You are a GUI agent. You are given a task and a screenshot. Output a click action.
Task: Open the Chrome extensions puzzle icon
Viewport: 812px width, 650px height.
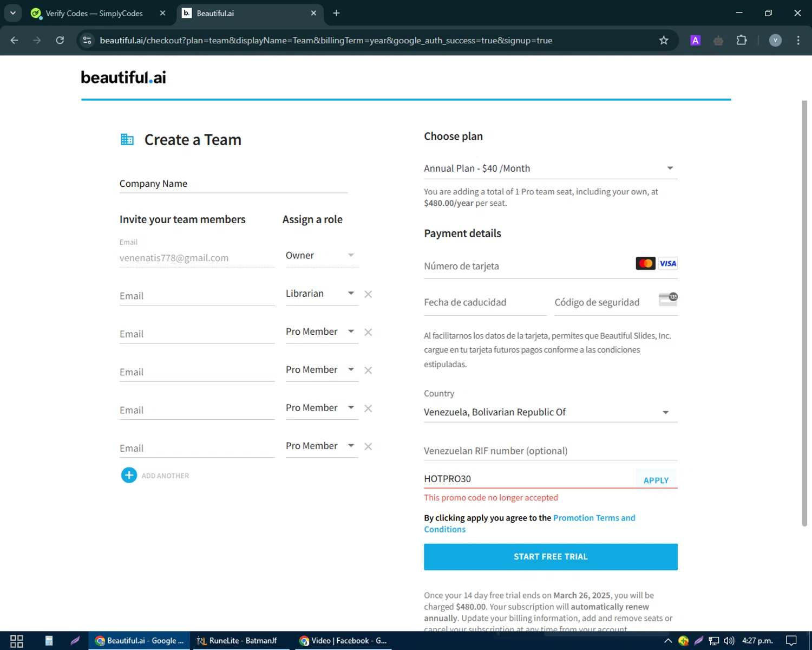[x=742, y=40]
